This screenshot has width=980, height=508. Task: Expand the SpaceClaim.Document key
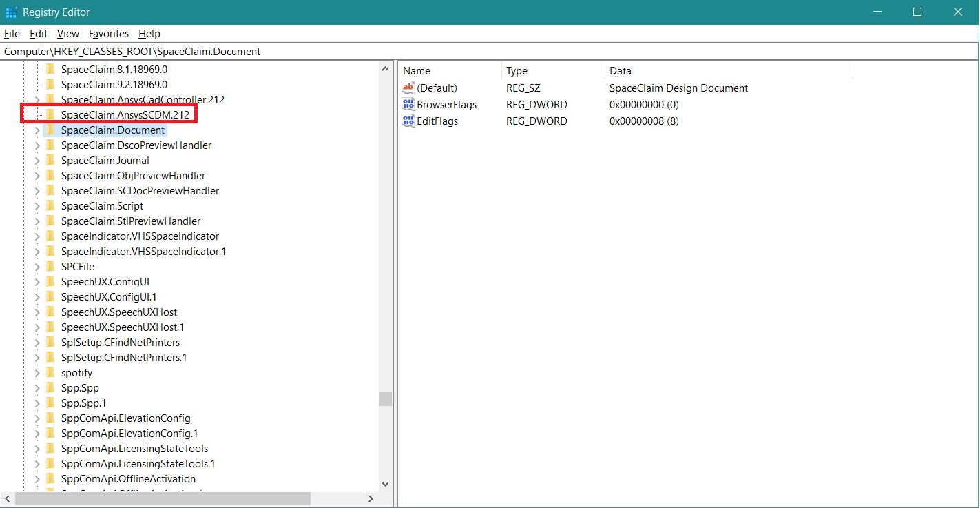tap(37, 130)
